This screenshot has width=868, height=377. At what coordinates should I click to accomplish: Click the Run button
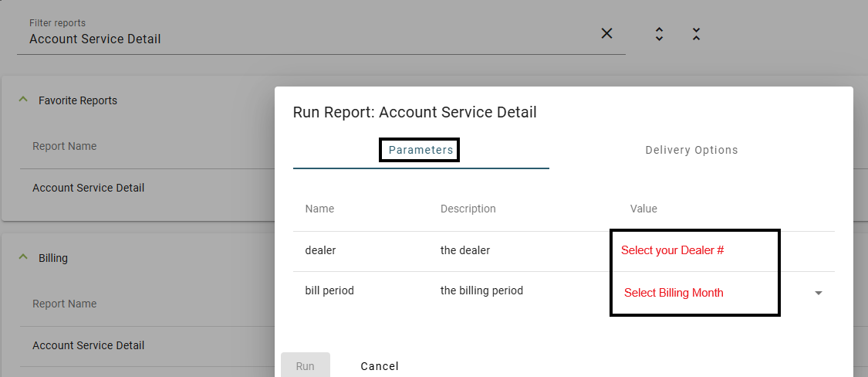click(305, 365)
